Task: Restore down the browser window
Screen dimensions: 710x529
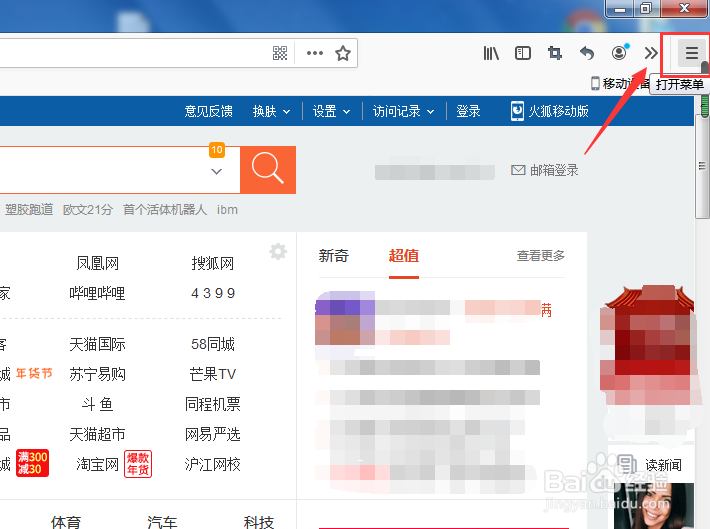Action: (x=646, y=8)
